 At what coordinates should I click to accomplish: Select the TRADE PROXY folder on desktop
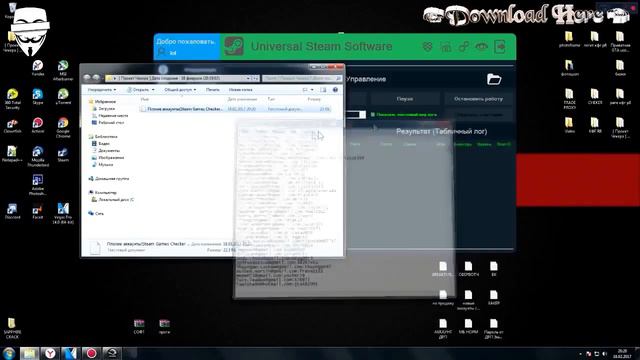pos(569,99)
